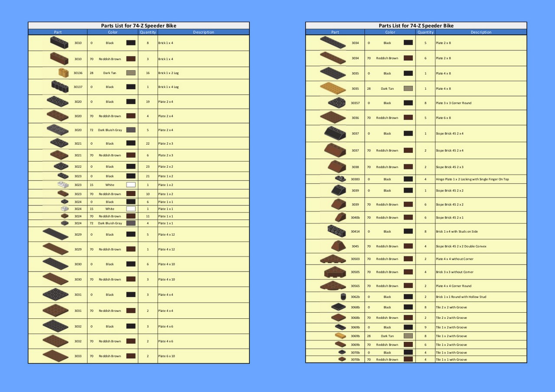This screenshot has height=392, width=555.
Task: Click the reddish brown 3032 Plate 4 x 6 image
Action: (55, 341)
